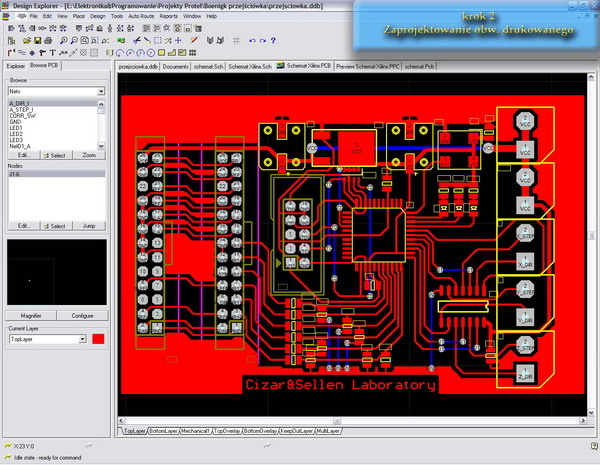Open array paste with the grid icon
This screenshot has height=465, width=600.
coord(192,52)
